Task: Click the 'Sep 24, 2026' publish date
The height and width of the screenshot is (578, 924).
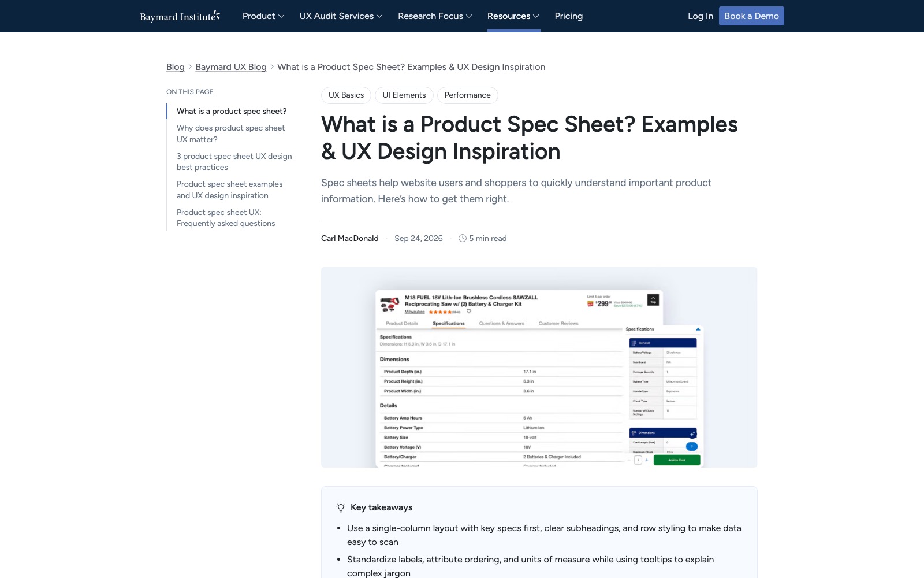Action: tap(419, 238)
